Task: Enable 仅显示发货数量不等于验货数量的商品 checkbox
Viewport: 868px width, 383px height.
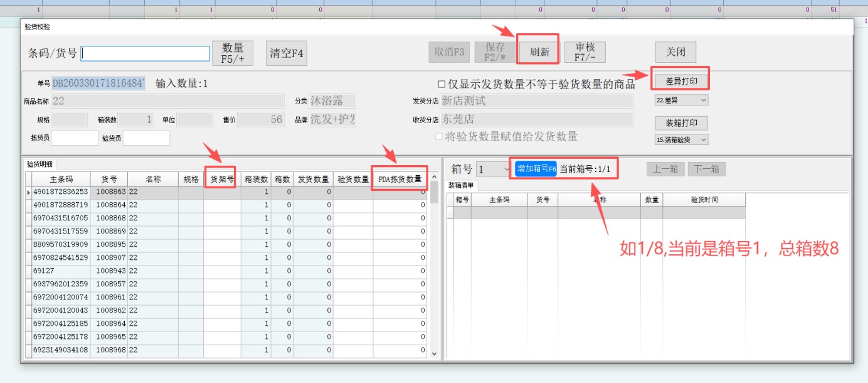Action: 442,84
